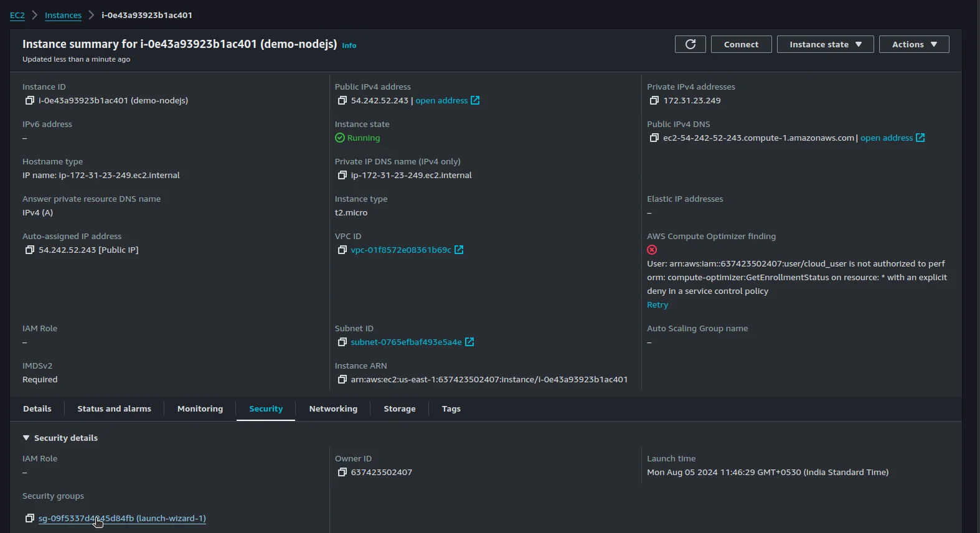Copy the Instance ID value
The height and width of the screenshot is (533, 980).
pyautogui.click(x=29, y=100)
